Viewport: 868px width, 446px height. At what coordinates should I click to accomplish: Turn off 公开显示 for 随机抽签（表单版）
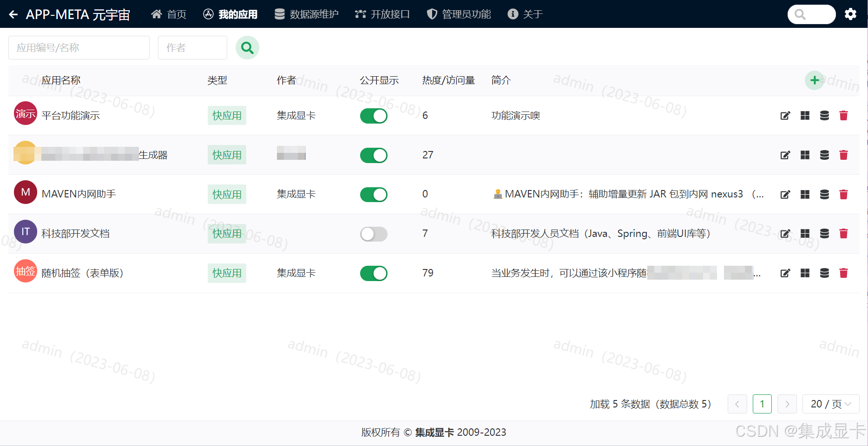(x=374, y=273)
